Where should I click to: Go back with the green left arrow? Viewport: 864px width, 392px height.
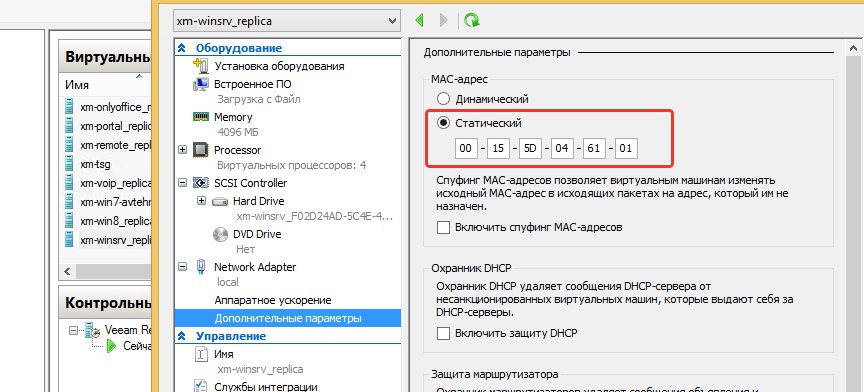point(420,20)
